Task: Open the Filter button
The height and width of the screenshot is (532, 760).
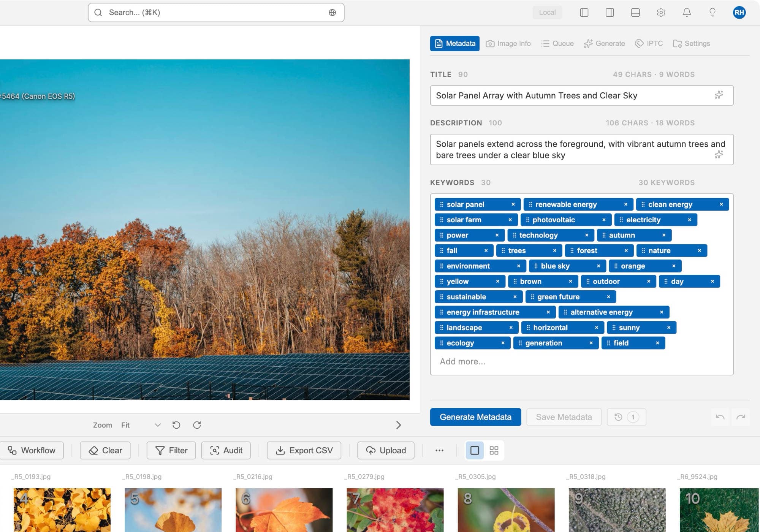Action: 171,451
